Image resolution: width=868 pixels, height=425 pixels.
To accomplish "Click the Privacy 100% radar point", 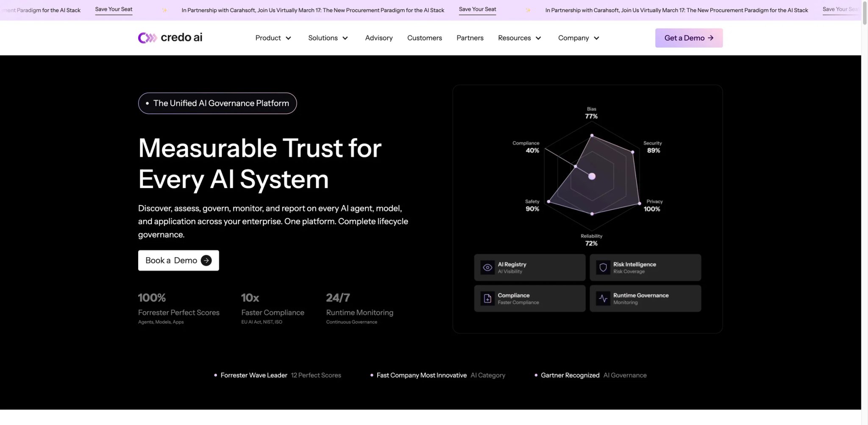I will tap(640, 204).
